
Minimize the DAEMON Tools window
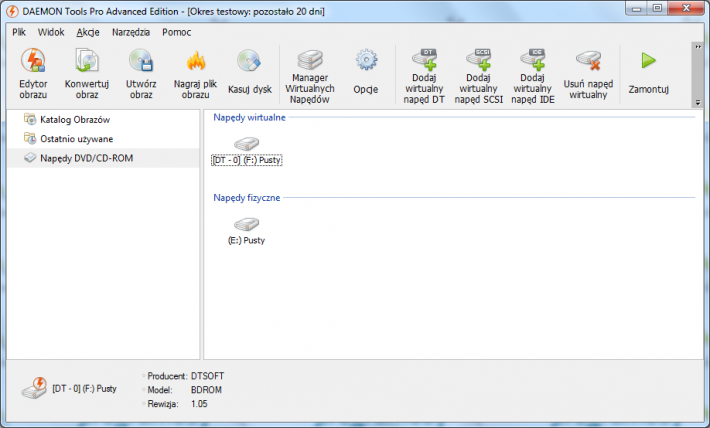(637, 8)
